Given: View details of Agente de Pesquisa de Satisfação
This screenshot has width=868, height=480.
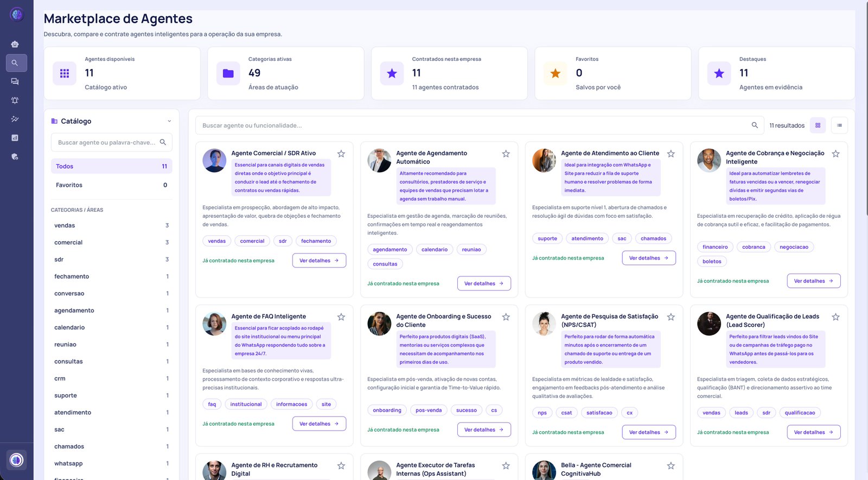Looking at the screenshot, I should coord(649,432).
